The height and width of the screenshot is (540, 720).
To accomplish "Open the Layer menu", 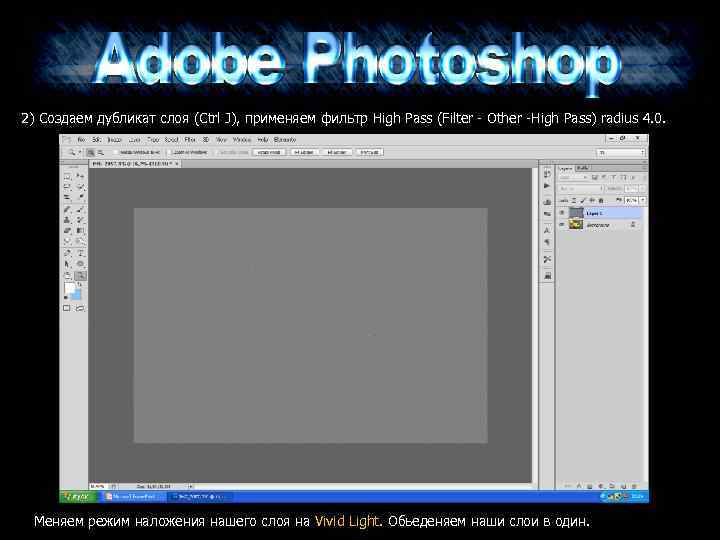I will [x=134, y=140].
